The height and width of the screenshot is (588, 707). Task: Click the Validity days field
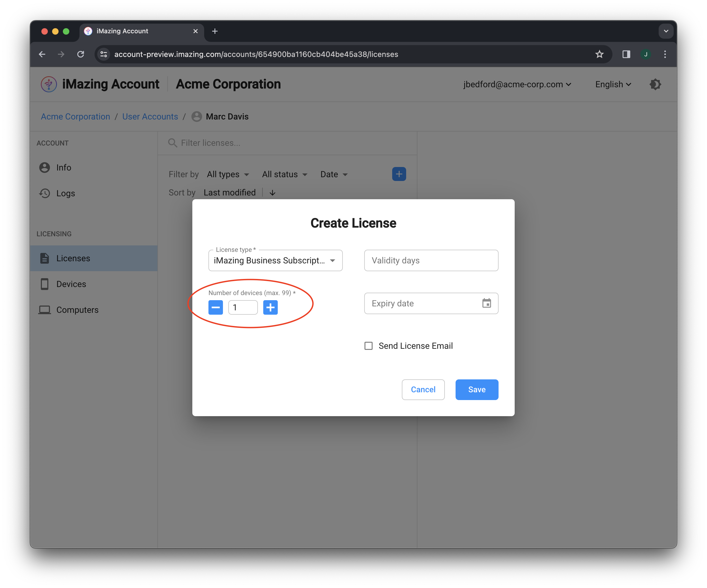pyautogui.click(x=431, y=260)
